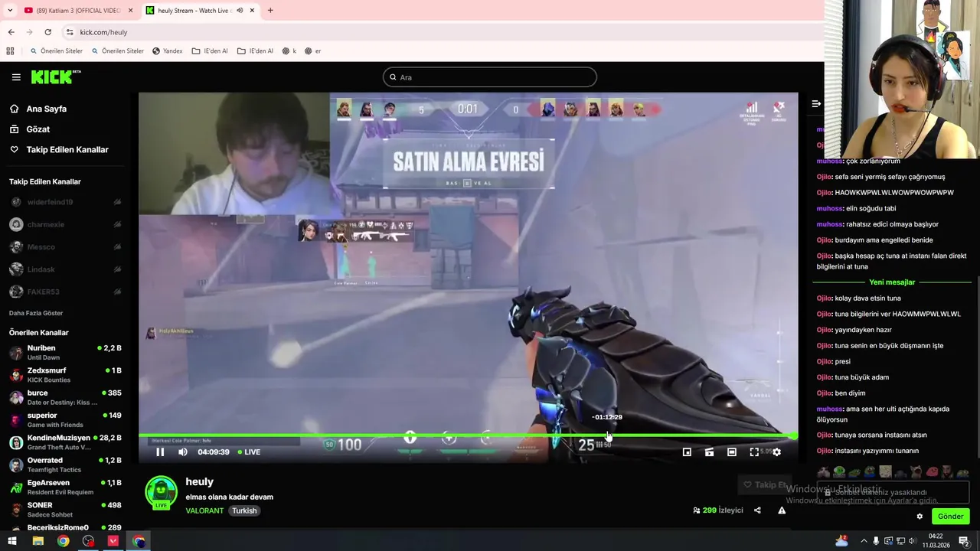Screen dimensions: 980x551
Task: Seek on the green stream progress bar
Action: click(x=467, y=436)
